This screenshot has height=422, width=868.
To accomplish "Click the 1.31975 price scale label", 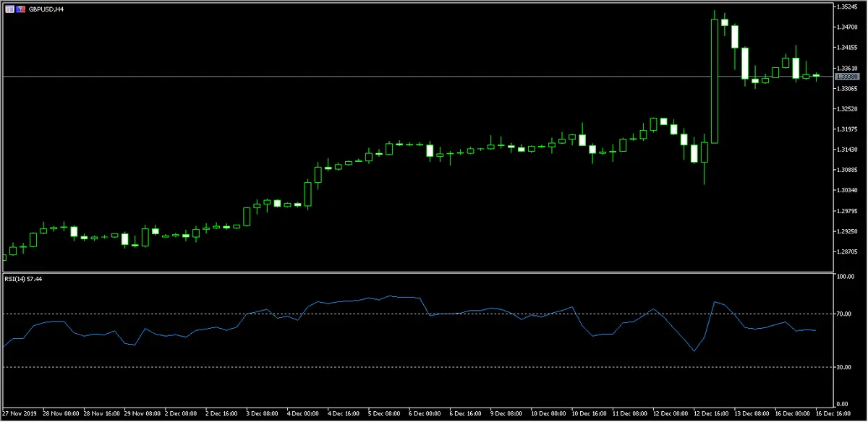I will 847,129.
